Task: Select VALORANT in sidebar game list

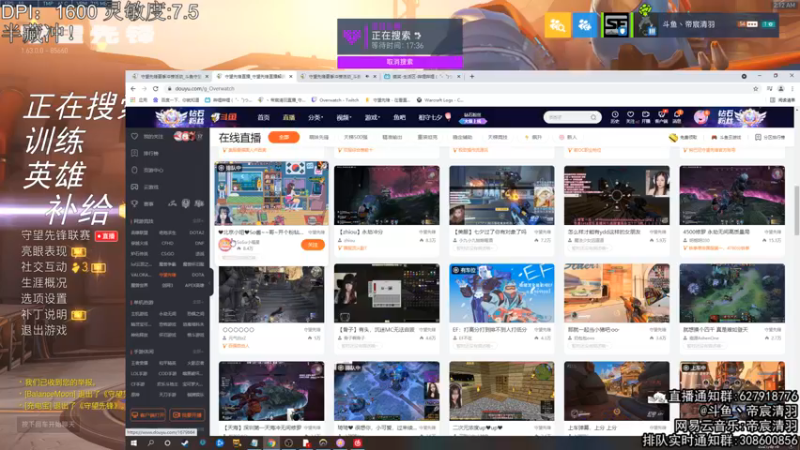Action: point(140,274)
